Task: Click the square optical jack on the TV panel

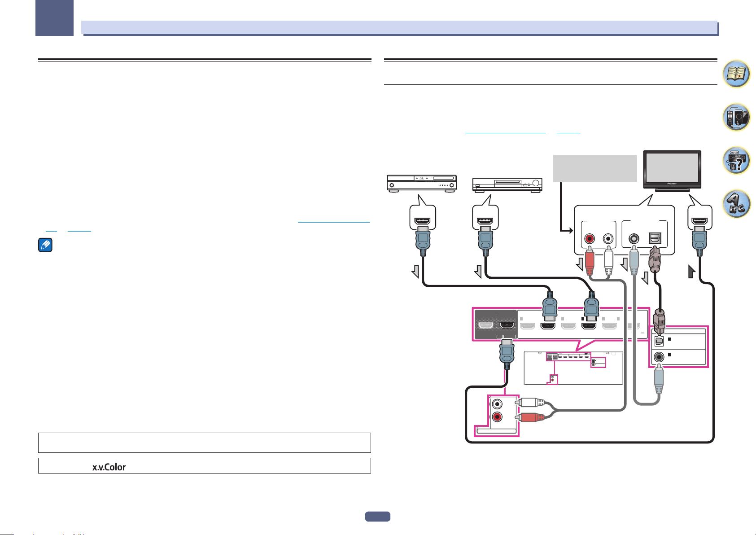Action: coord(655,238)
